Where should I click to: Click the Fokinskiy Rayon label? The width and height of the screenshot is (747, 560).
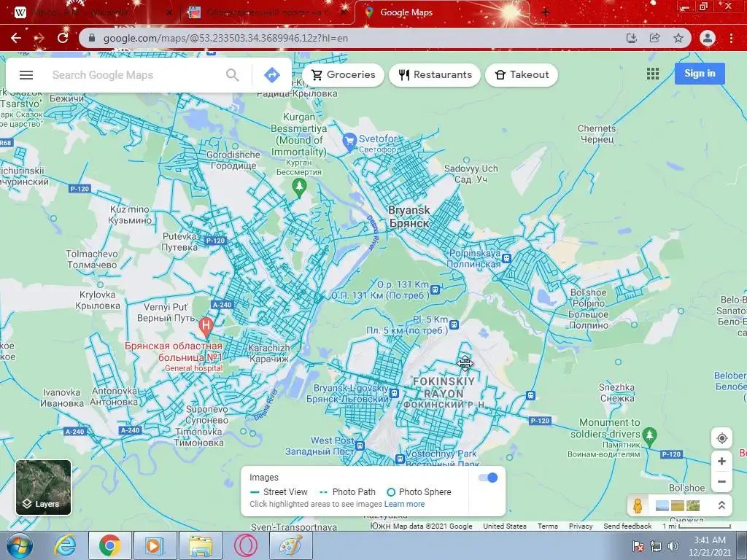[x=444, y=393]
